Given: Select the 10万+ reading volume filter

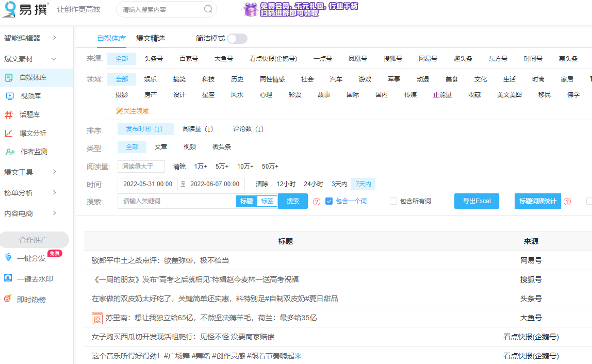Looking at the screenshot, I should [245, 166].
